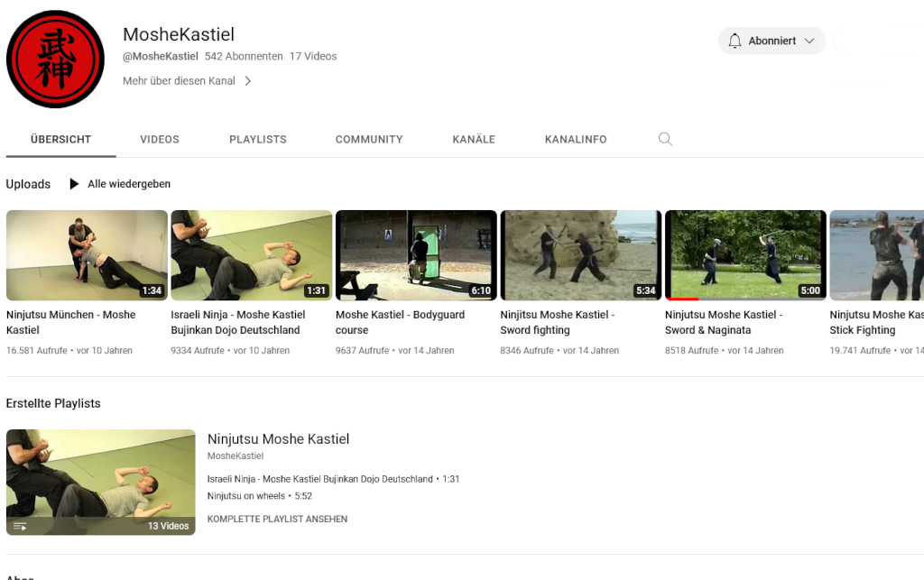The height and width of the screenshot is (580, 924).
Task: Click title 'Ninjutsu Moshe Kastiel - Sword & Naginata'
Action: point(724,322)
